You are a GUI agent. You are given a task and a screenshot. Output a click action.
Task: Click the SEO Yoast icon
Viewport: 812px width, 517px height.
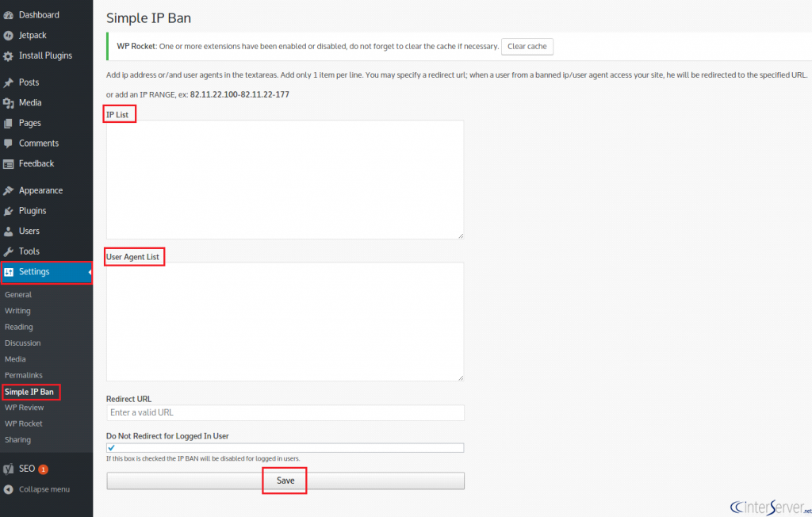(x=8, y=469)
